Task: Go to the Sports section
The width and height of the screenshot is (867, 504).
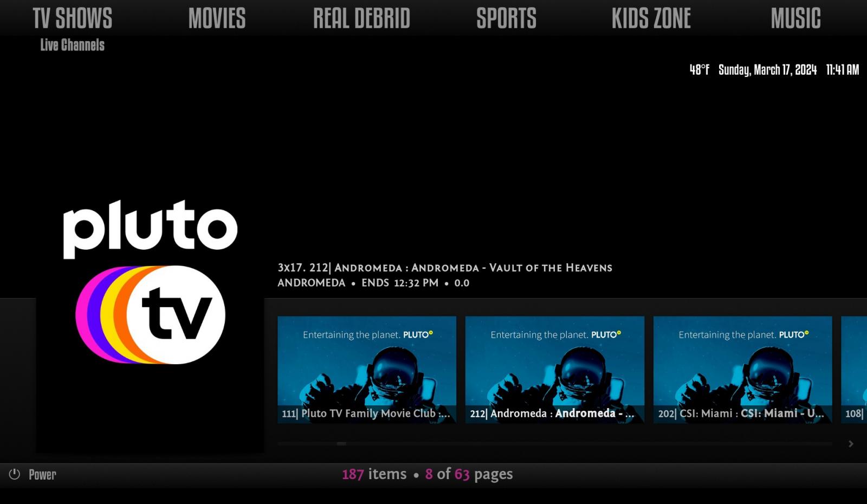Action: point(506,18)
